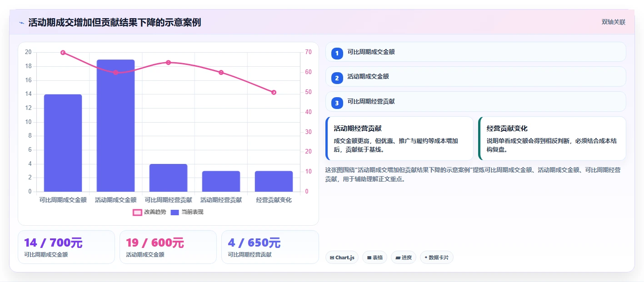Click line point above 经营贡献变化

[x=274, y=92]
